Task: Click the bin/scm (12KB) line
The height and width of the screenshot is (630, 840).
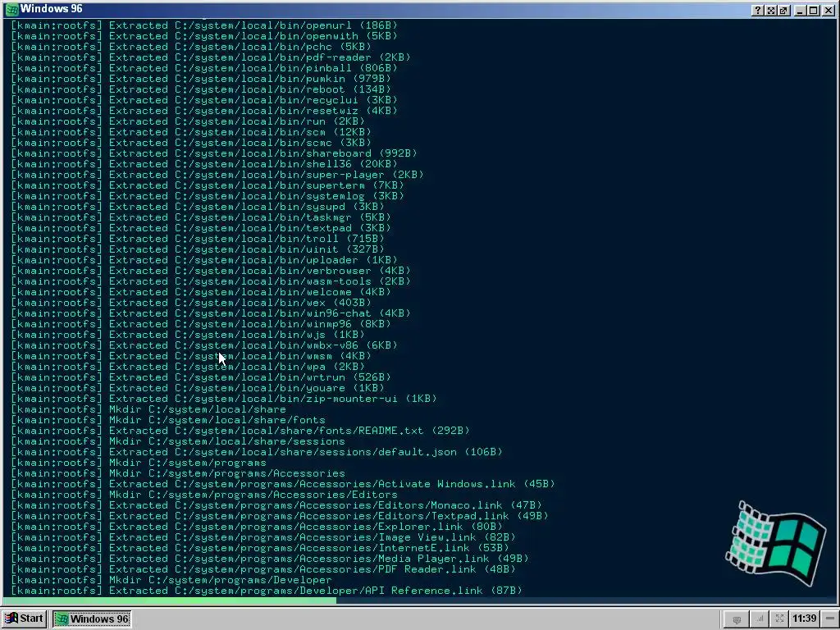Action: tap(190, 132)
